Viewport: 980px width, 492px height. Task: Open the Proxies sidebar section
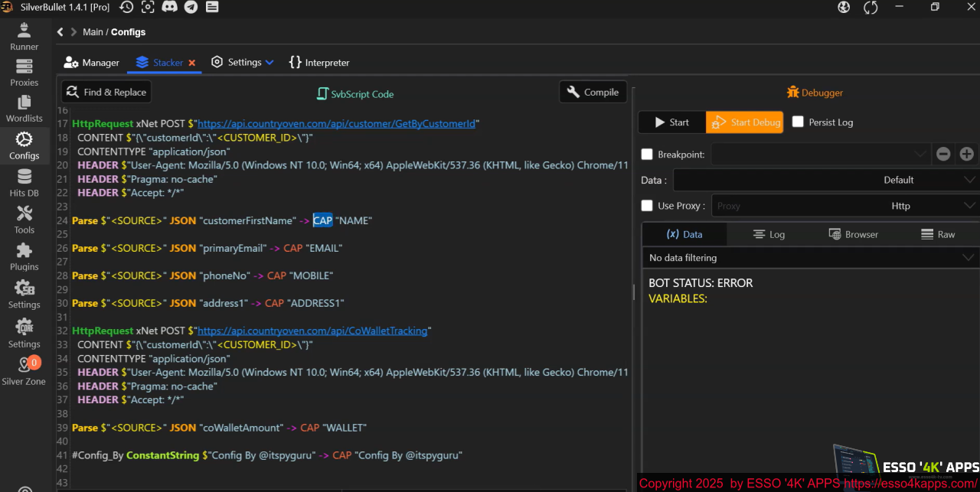point(24,73)
